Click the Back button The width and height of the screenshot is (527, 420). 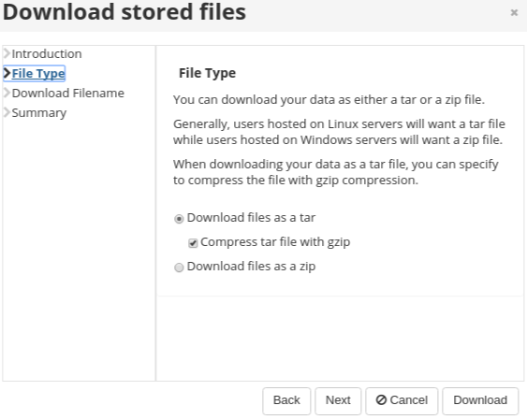[x=286, y=400]
